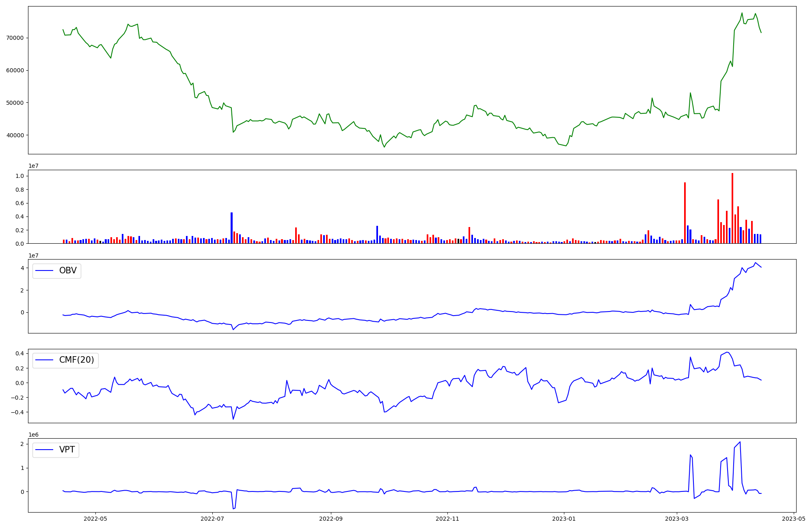Click the blue line sample in OBV legend
This screenshot has height=528, width=812.
[45, 271]
